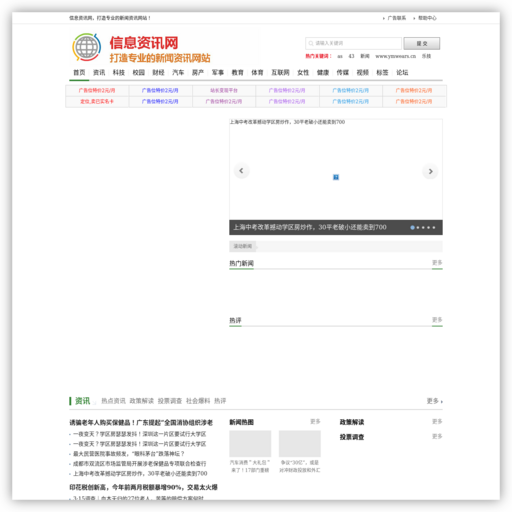Open headline 诱骗老年人购买保健品
Screen dimensions: 512x512
[x=141, y=422]
